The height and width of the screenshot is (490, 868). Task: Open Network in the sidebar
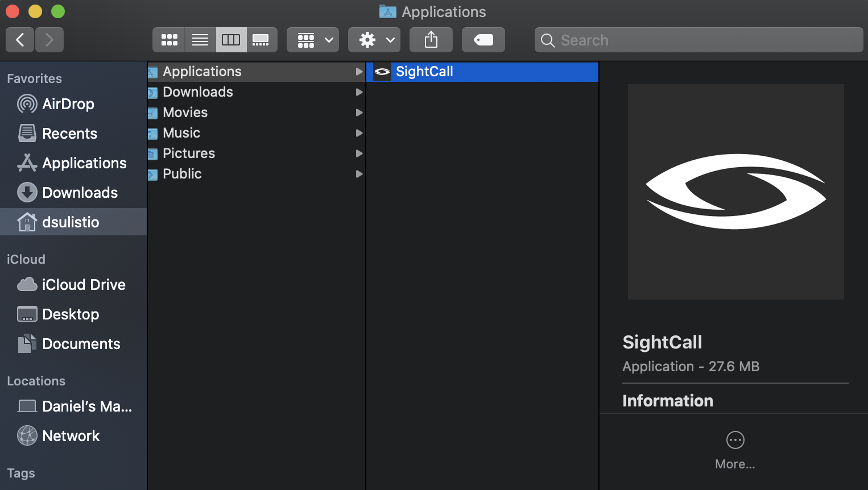[x=73, y=436]
